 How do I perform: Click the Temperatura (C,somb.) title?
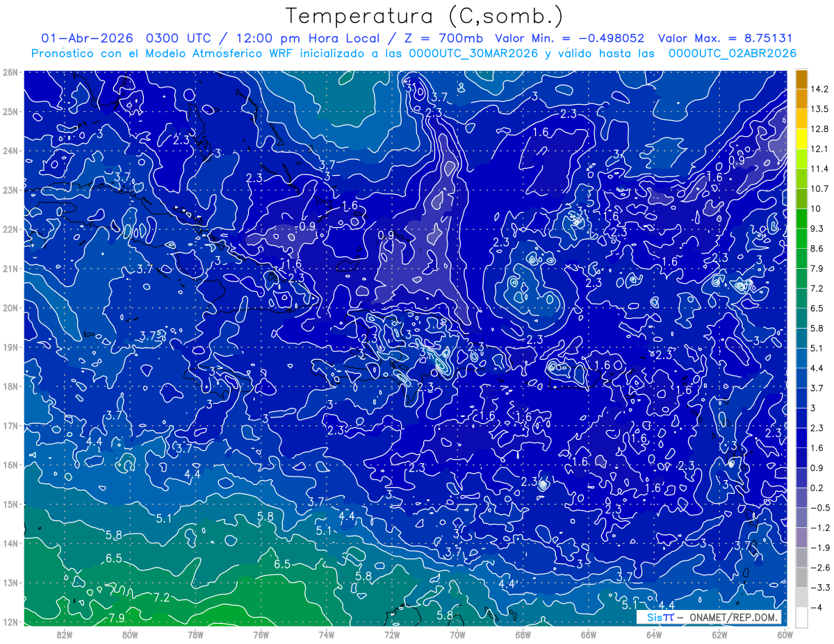(x=425, y=15)
